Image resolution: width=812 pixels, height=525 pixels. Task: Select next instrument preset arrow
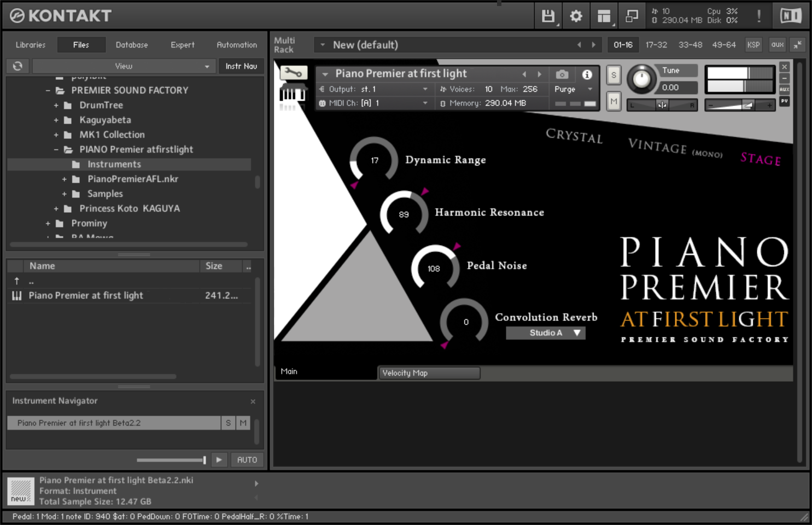[540, 74]
